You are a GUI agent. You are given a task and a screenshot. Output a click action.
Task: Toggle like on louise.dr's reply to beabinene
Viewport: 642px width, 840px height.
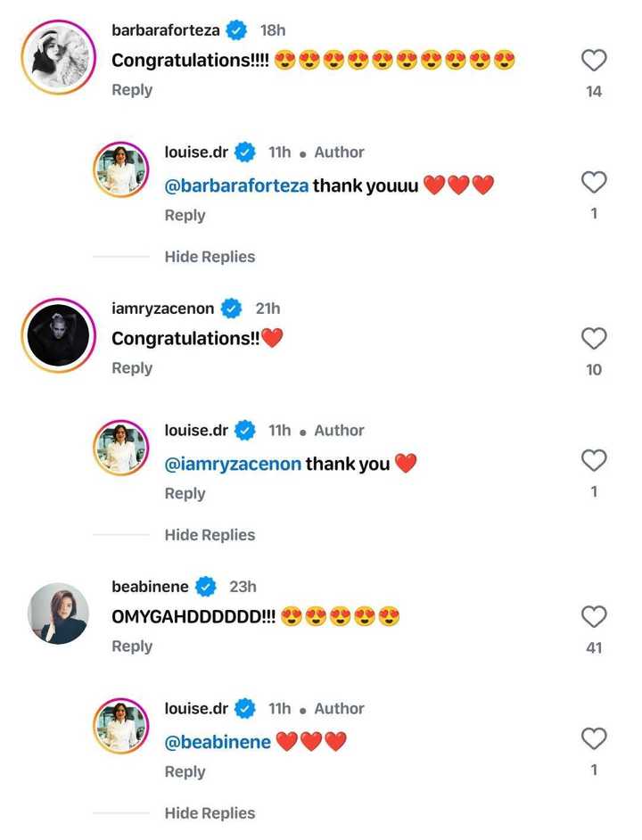pos(594,738)
